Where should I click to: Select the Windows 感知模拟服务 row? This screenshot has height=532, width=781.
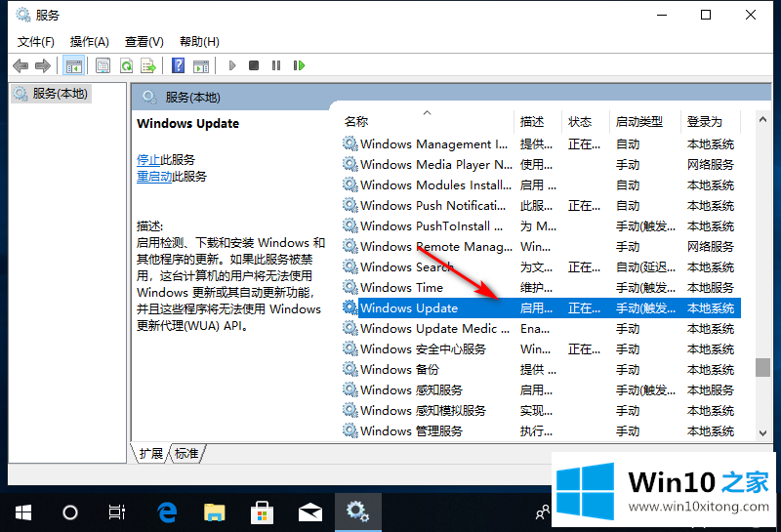pyautogui.click(x=542, y=410)
